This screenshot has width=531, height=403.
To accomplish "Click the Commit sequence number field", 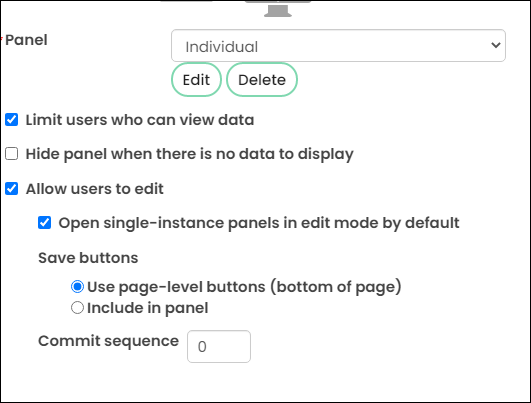I will point(219,346).
